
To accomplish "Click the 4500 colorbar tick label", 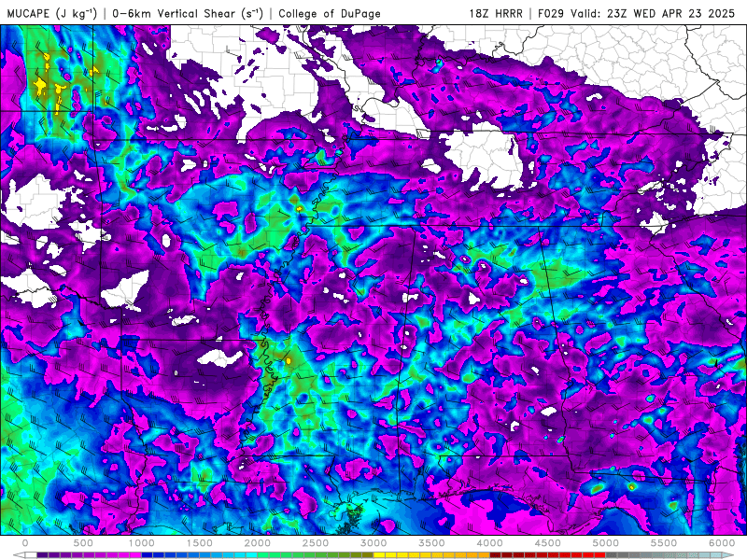I will [x=548, y=543].
